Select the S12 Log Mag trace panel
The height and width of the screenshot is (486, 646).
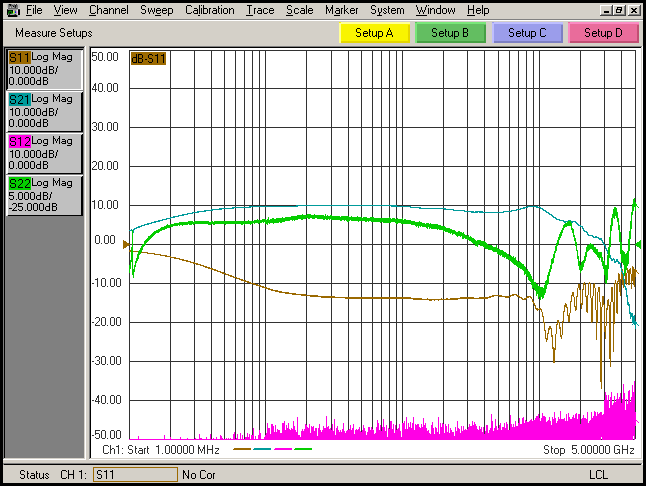(44, 153)
